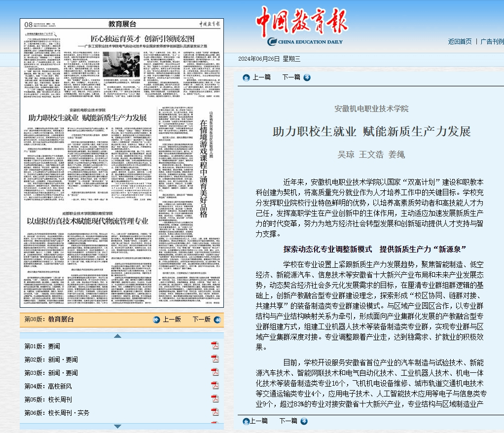Click the 返回首页 link
The width and height of the screenshot is (504, 433).
[x=460, y=41]
